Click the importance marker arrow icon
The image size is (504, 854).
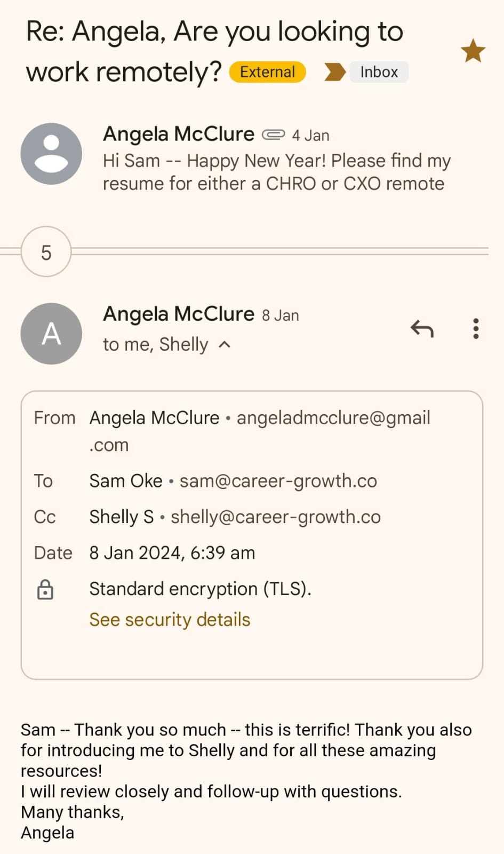(x=334, y=72)
